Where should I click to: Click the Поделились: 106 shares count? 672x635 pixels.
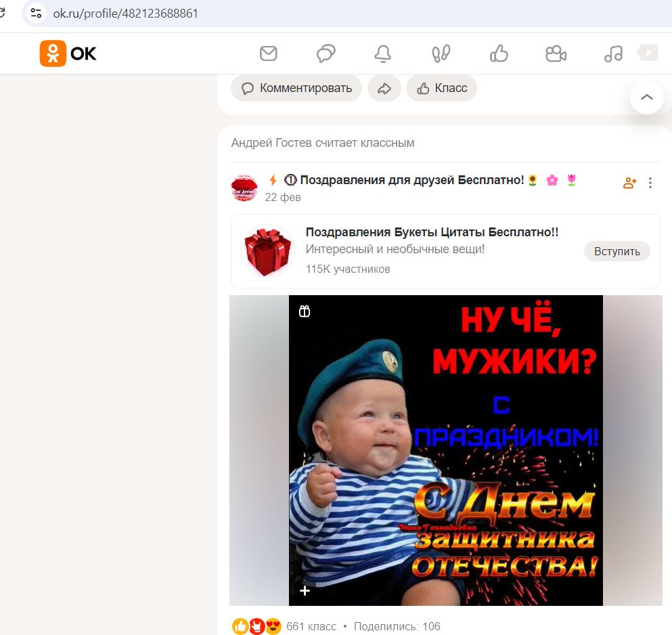coord(397,626)
